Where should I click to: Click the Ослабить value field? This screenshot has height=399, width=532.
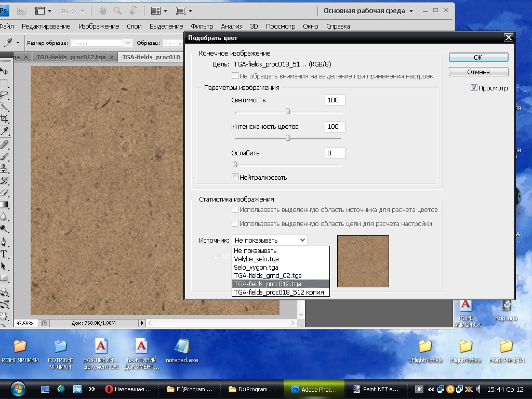335,153
